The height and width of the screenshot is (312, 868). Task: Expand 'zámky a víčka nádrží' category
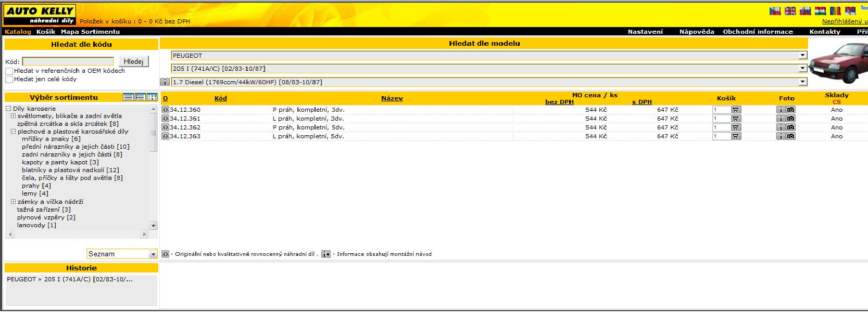[13, 202]
